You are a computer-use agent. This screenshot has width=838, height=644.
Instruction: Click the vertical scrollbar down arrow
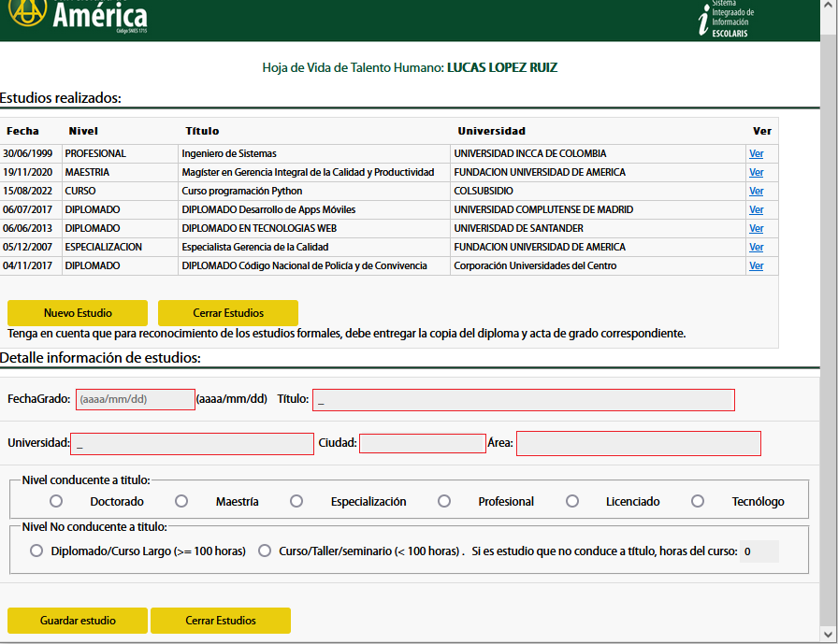829,635
